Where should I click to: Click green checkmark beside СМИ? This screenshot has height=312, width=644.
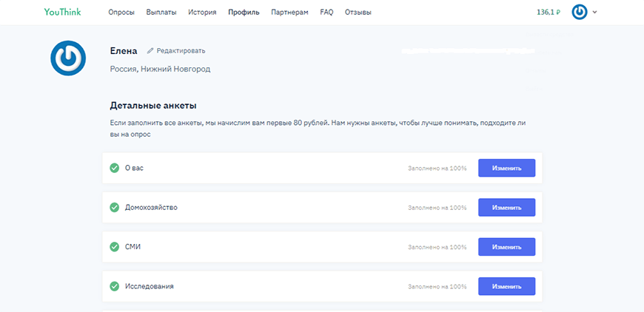[114, 246]
